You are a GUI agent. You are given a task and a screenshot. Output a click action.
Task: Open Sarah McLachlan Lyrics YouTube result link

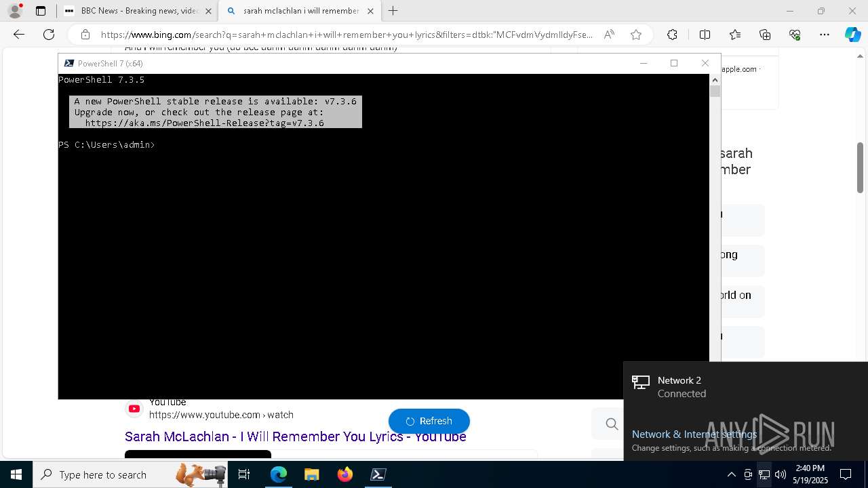click(x=295, y=437)
